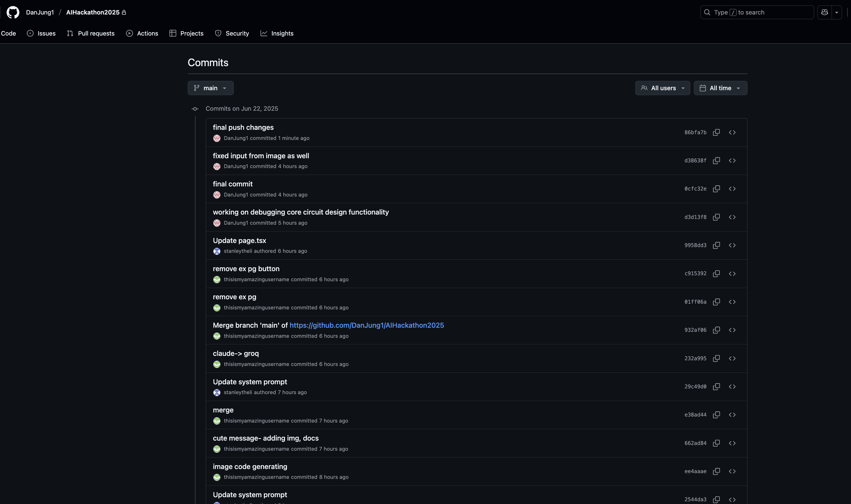Open the AIHackathon2025 GitHub URL link
This screenshot has height=504, width=851.
[x=366, y=325]
